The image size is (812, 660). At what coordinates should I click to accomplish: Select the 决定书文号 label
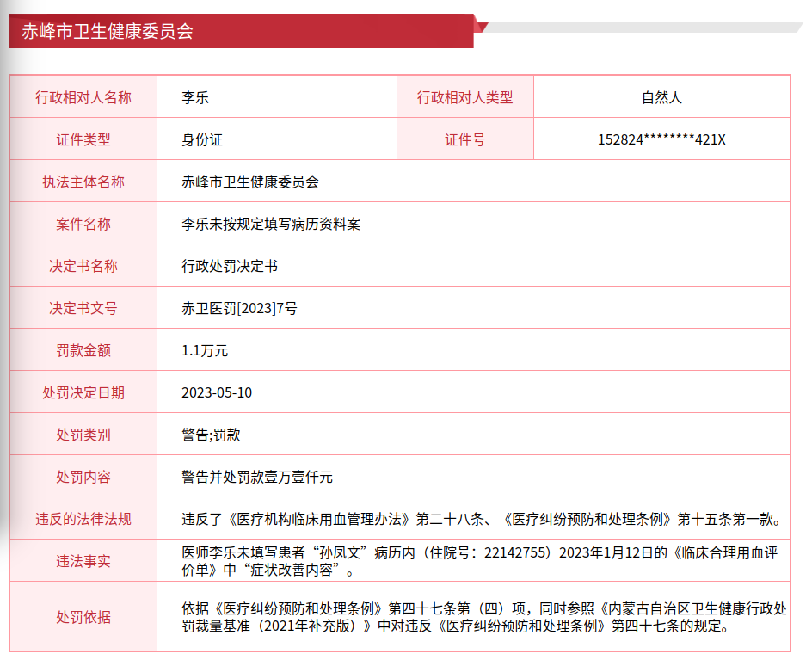click(x=83, y=308)
